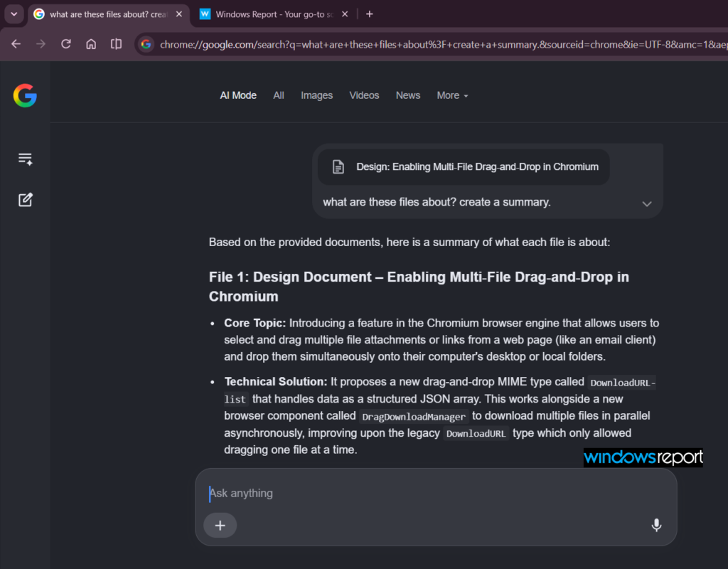
Task: Click the address bar URL
Action: click(x=444, y=45)
